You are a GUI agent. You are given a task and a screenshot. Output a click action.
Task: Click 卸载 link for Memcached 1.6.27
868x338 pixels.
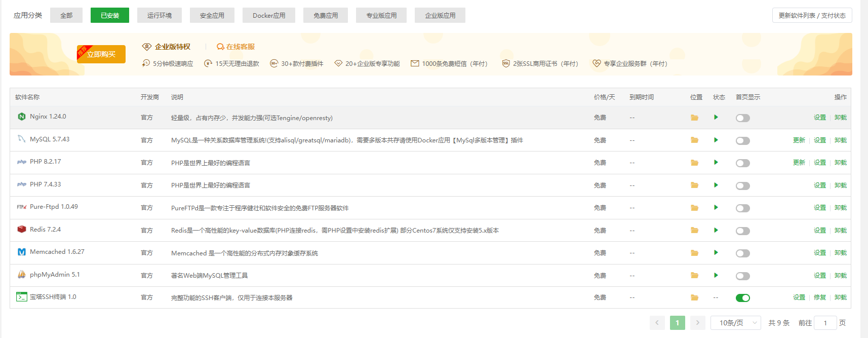[x=841, y=253]
